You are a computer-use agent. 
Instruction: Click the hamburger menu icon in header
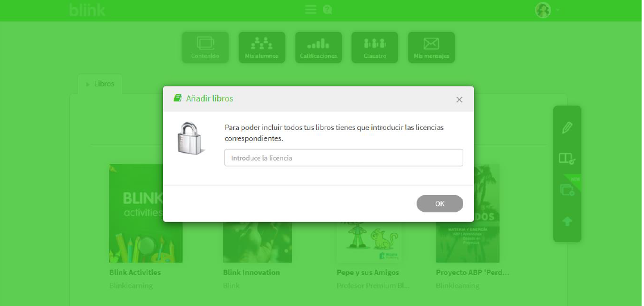pos(310,10)
